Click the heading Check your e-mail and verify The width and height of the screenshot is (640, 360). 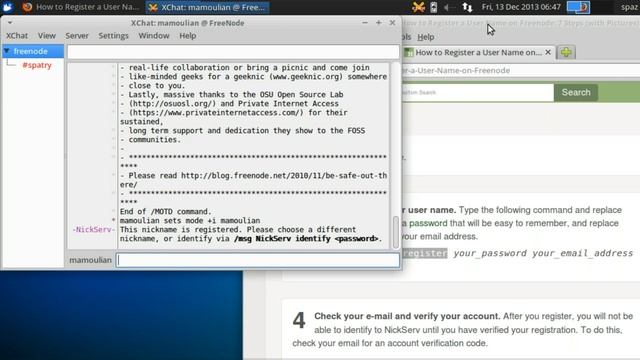(x=407, y=316)
